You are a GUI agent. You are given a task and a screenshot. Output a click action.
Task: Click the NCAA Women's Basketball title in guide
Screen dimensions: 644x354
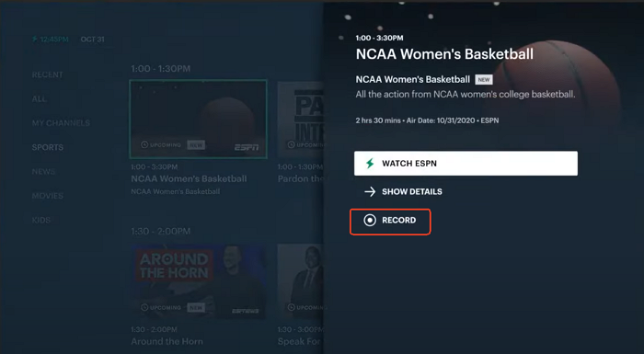189,178
